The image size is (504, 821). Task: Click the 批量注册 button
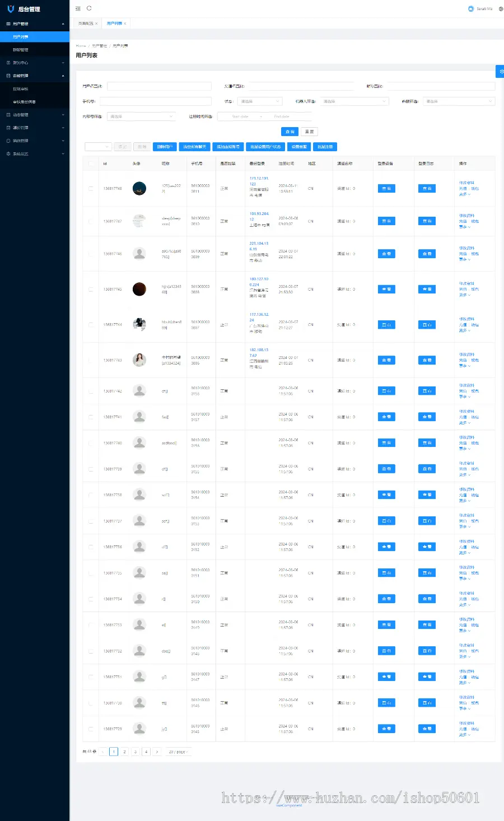325,147
